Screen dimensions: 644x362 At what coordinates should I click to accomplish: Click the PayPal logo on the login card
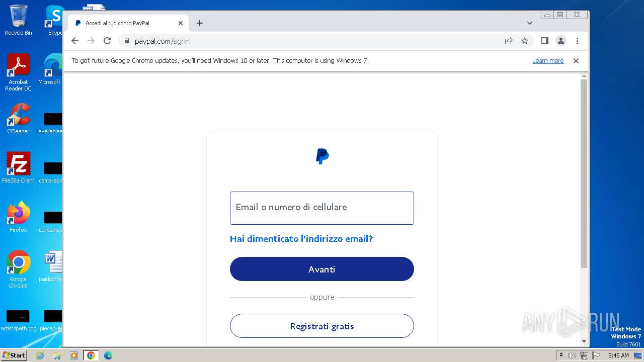(322, 156)
